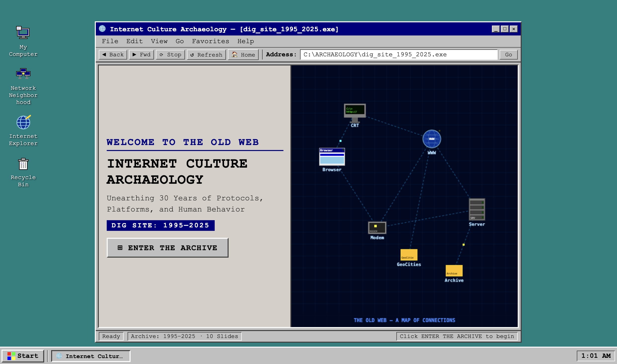The image size is (617, 364).
Task: Open the File menu
Action: (110, 41)
